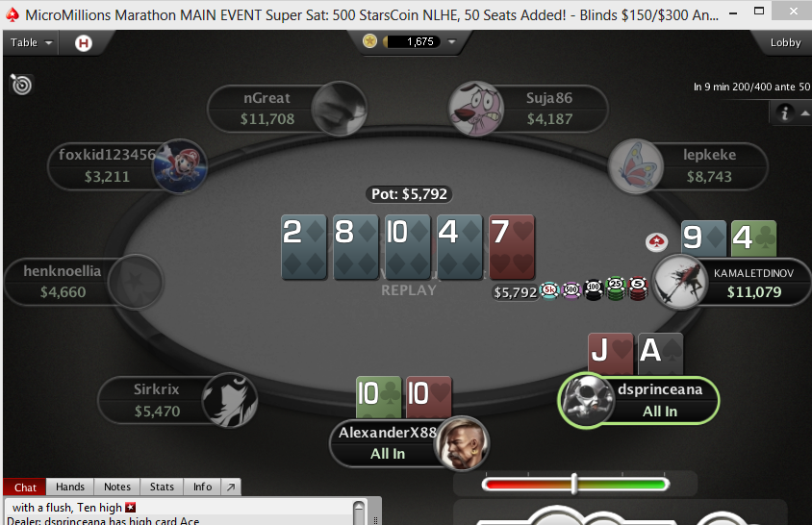The image size is (812, 525).
Task: Collapse the tournament info panel arrow
Action: click(804, 112)
